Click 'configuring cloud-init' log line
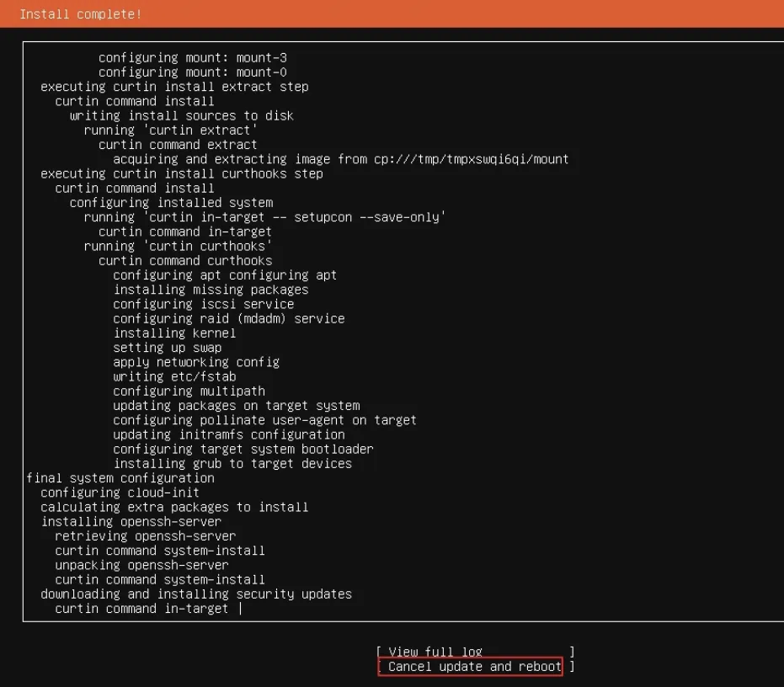 point(120,493)
